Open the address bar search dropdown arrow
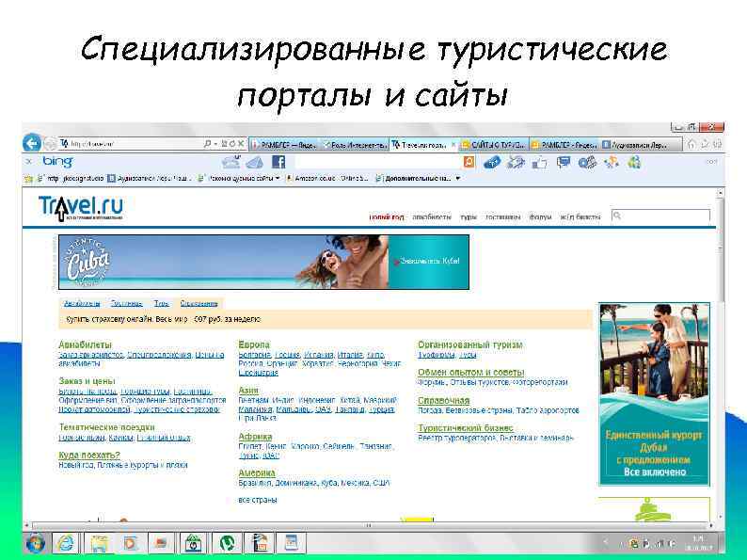This screenshot has height=560, width=747. point(215,143)
